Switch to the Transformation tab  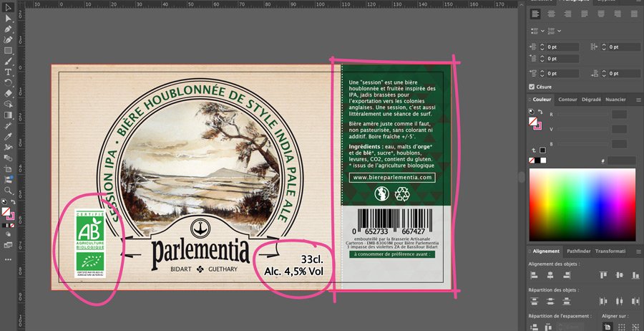(610, 251)
